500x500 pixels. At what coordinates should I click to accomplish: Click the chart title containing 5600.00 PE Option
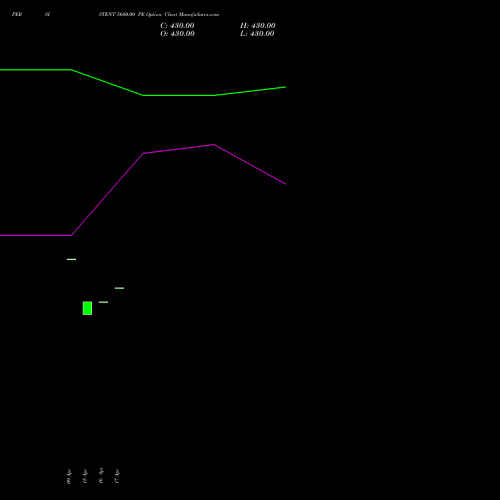click(159, 14)
